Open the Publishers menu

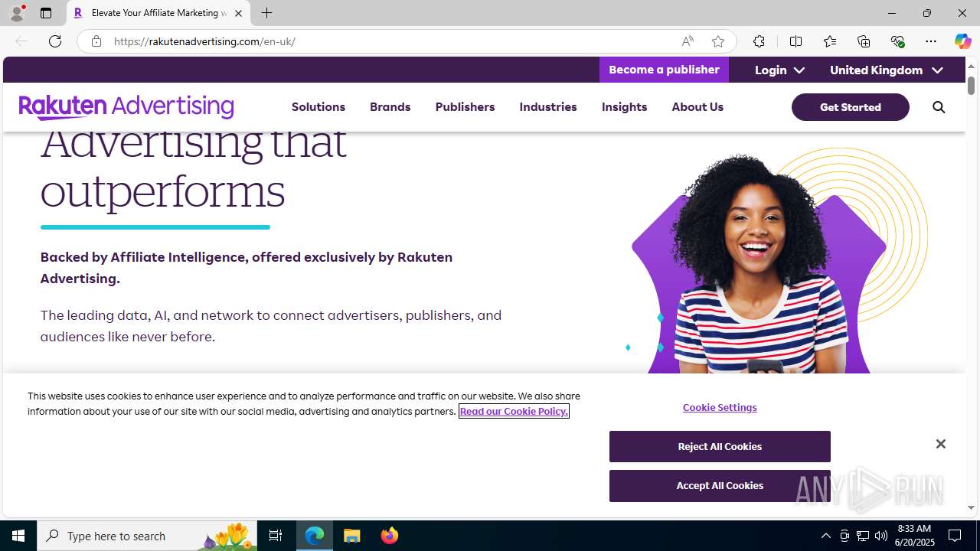click(x=465, y=107)
